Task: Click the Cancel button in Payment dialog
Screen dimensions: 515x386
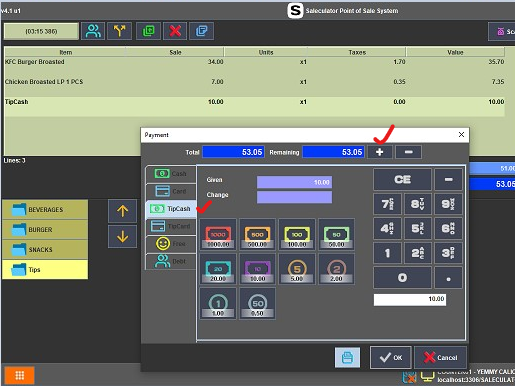Action: tap(440, 358)
